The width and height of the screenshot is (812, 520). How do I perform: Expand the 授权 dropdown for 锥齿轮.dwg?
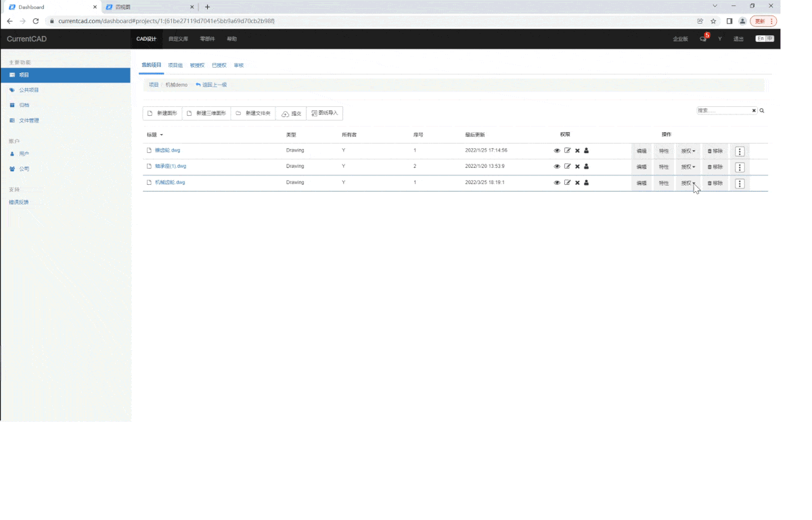pyautogui.click(x=688, y=150)
